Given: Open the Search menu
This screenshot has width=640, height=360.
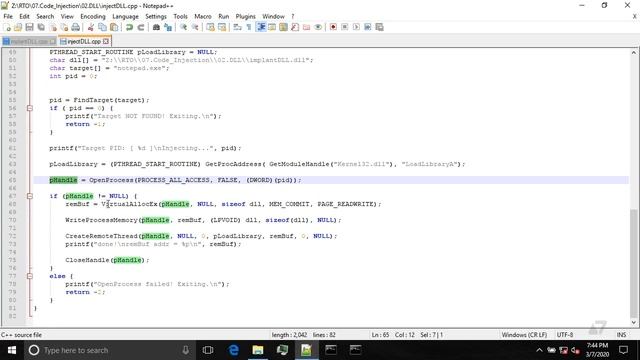Looking at the screenshot, I should click(x=45, y=16).
